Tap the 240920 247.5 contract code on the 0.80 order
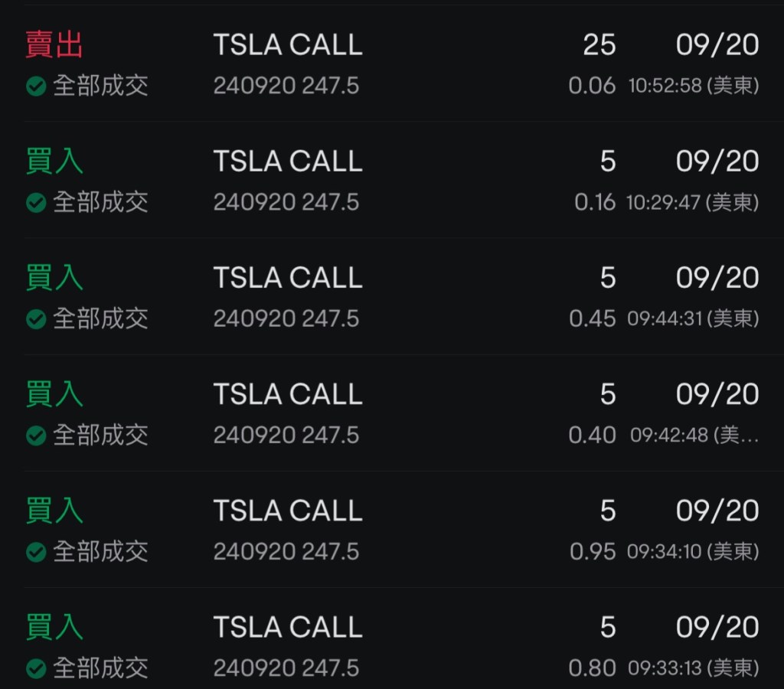 click(286, 668)
